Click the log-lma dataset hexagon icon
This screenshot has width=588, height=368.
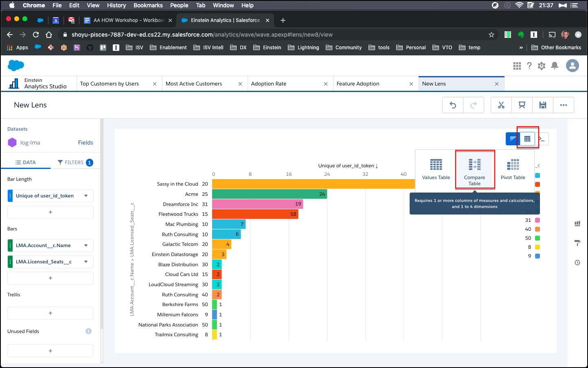tap(12, 143)
